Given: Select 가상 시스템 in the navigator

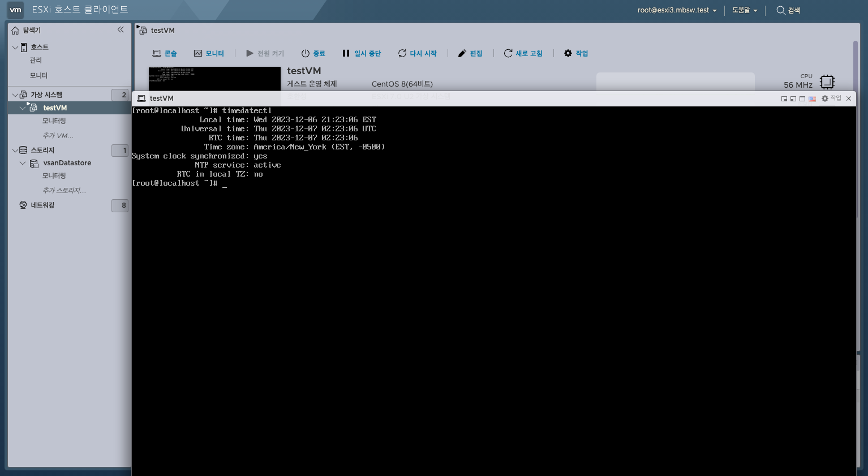Looking at the screenshot, I should point(46,95).
